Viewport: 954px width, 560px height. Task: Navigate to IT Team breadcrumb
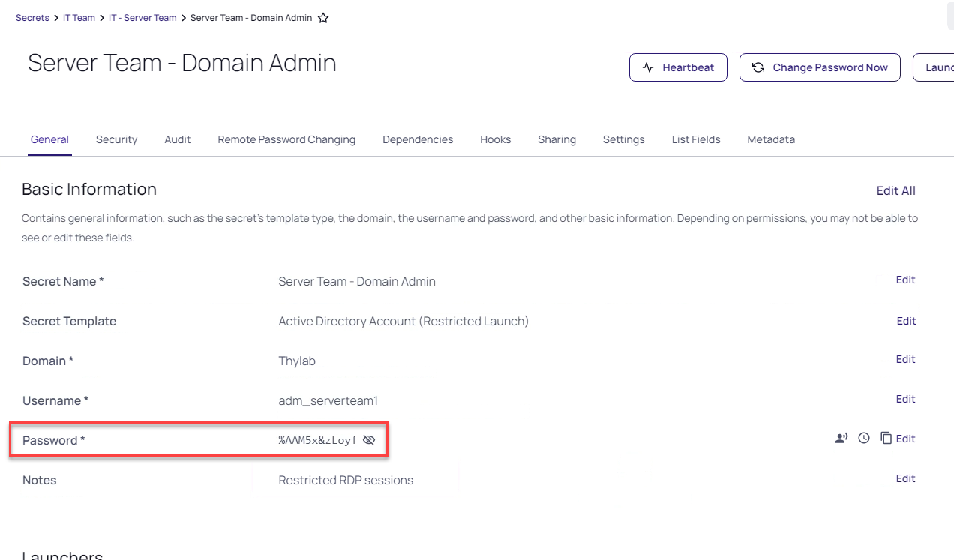pos(79,18)
